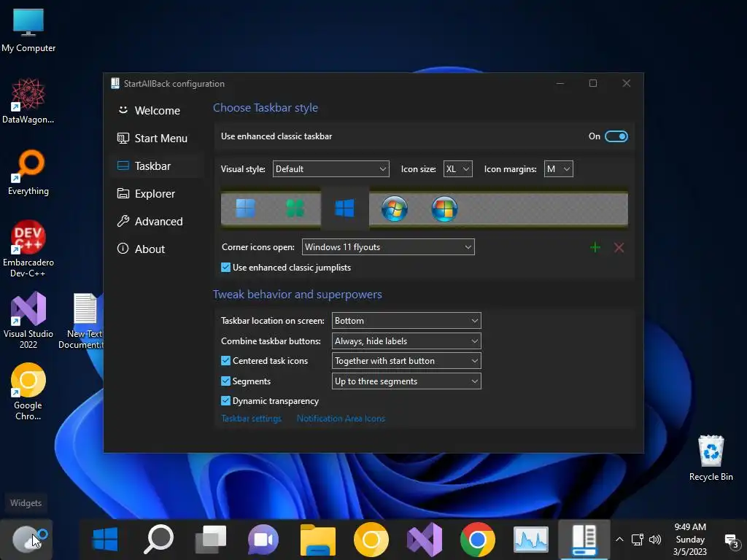The width and height of the screenshot is (747, 560).
Task: Open Icon size dropdown
Action: (458, 169)
